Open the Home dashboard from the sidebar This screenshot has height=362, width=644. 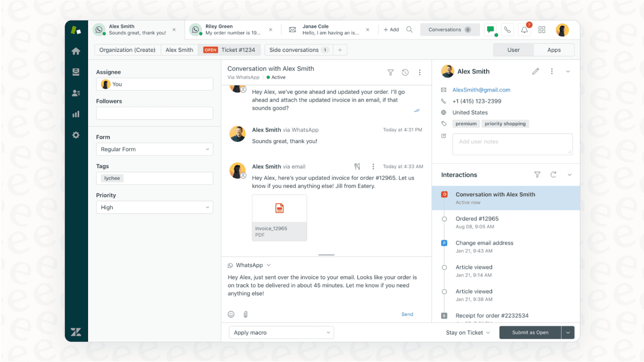[76, 51]
